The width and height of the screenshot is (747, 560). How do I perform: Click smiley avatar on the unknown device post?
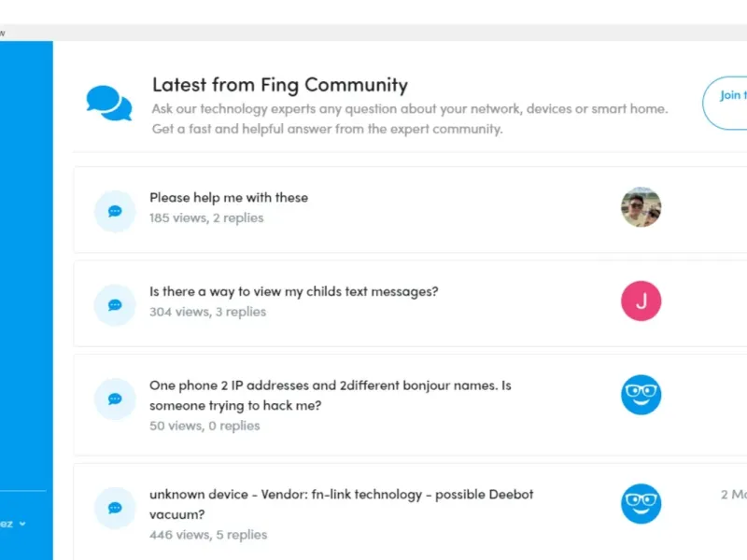click(641, 504)
